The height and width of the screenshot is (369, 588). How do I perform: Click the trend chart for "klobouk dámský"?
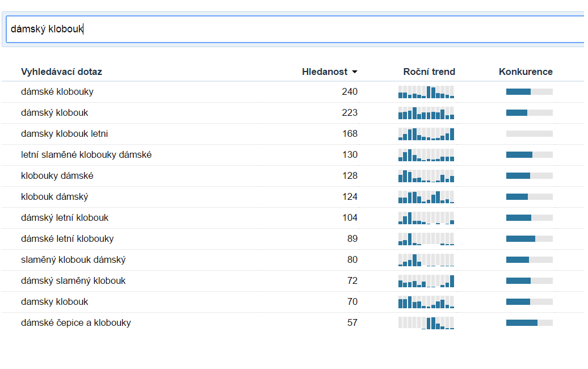[426, 197]
